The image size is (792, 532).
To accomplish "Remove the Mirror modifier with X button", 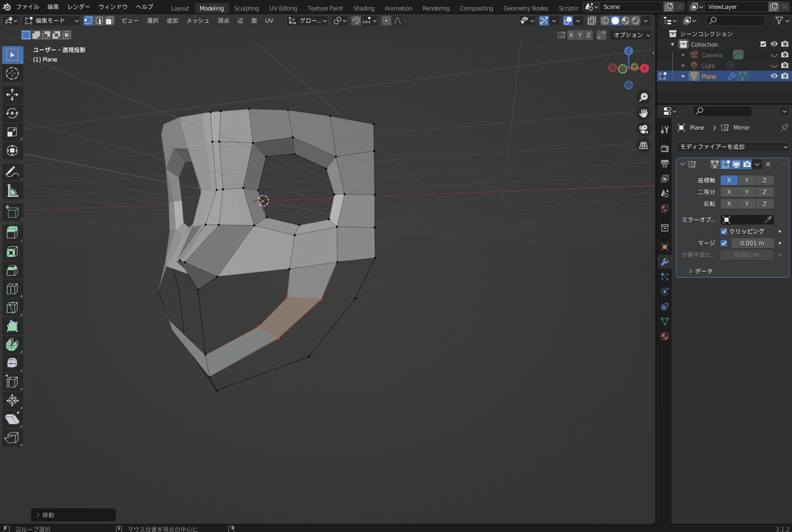I will (768, 164).
